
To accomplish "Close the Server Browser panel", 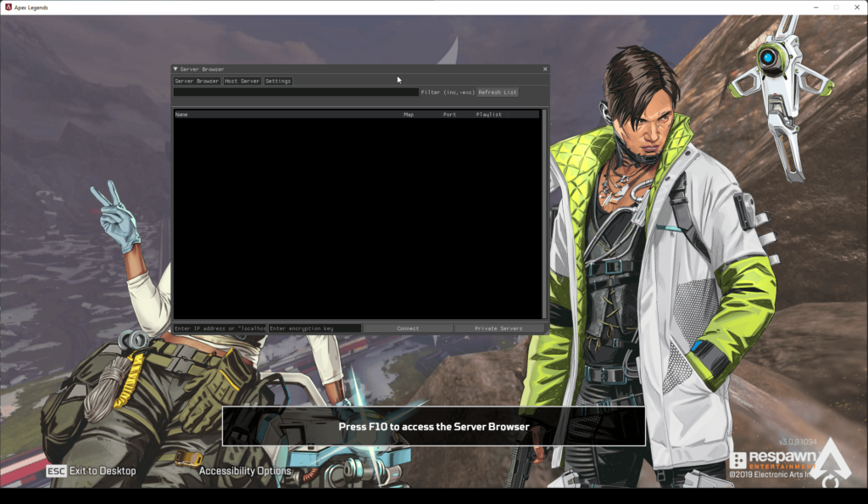I will click(545, 70).
